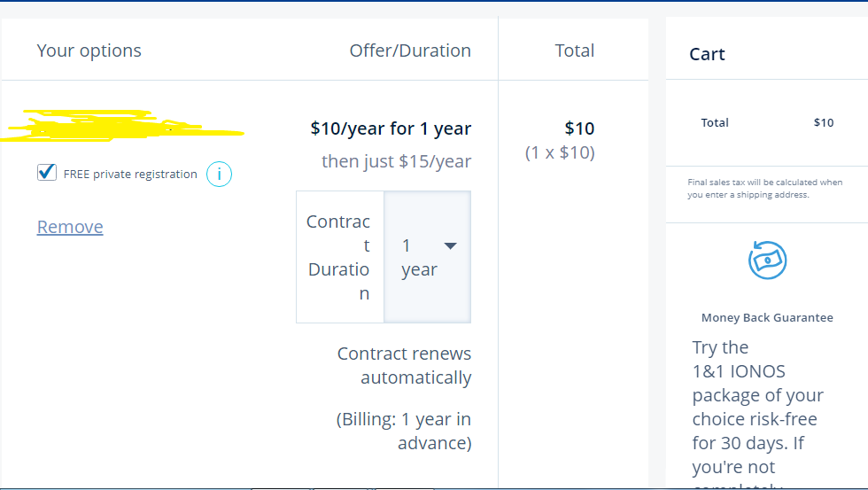This screenshot has width=868, height=490.
Task: Click the Money Back Guarantee icon
Action: click(767, 260)
